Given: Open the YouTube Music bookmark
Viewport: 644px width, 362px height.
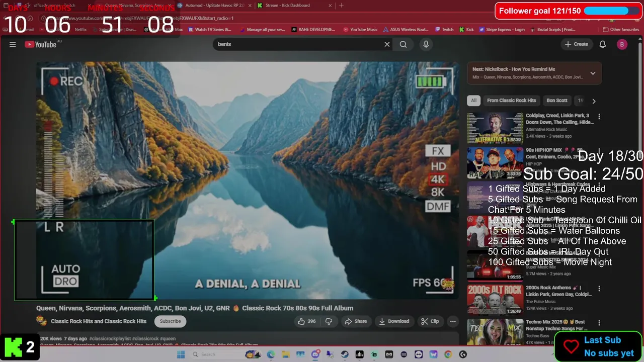Looking at the screenshot, I should click(x=360, y=30).
